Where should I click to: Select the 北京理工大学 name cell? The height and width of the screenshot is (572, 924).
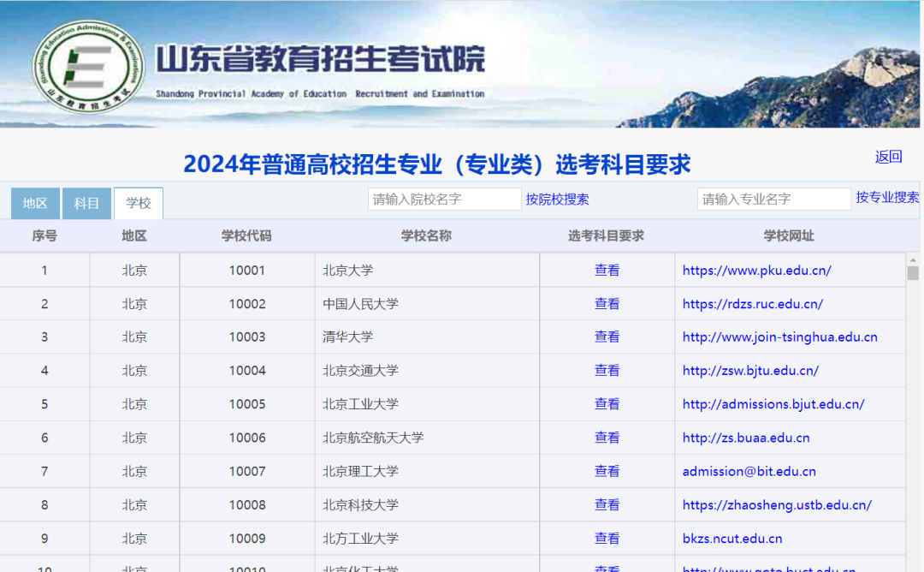pos(427,471)
